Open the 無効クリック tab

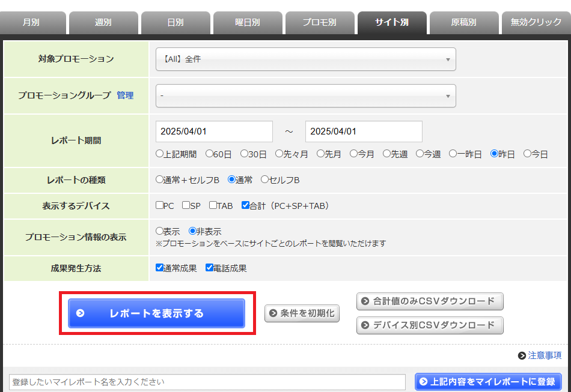tap(536, 23)
